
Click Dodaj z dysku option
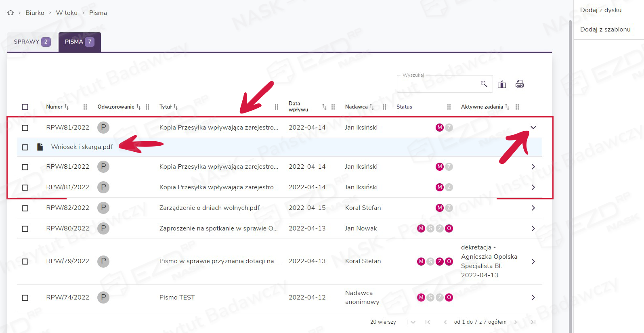coord(601,10)
